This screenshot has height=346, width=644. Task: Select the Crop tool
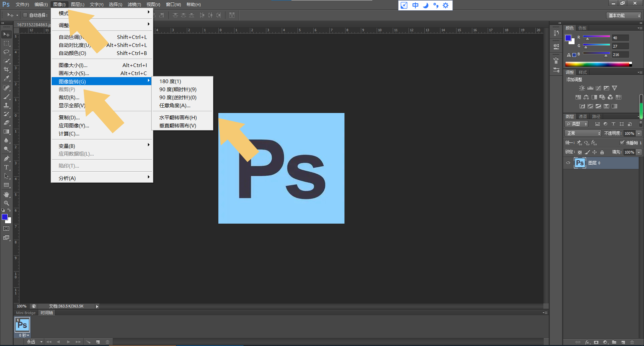6,69
